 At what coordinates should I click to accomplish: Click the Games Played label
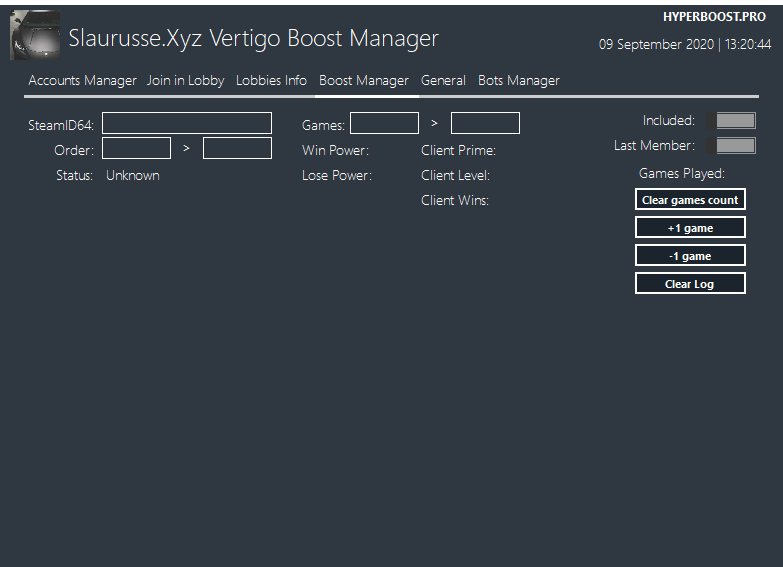coord(682,173)
